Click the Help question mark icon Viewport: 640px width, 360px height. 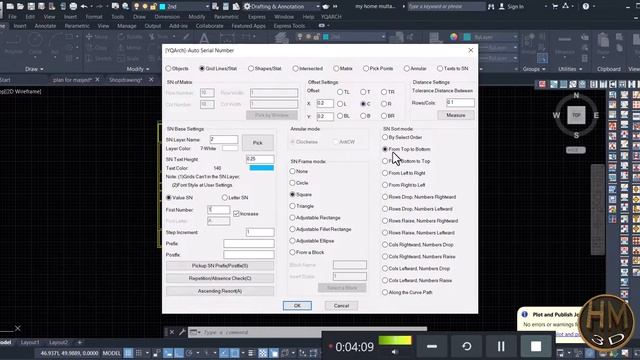tap(586, 6)
